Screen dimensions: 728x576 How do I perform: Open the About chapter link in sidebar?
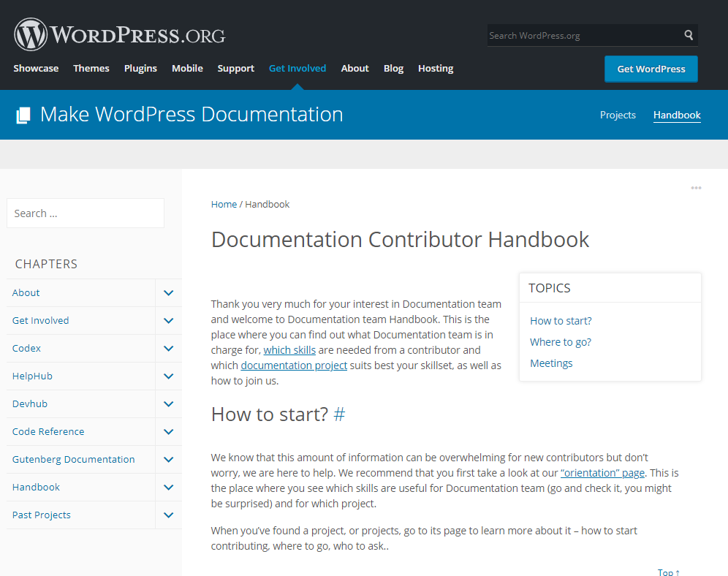coord(26,293)
